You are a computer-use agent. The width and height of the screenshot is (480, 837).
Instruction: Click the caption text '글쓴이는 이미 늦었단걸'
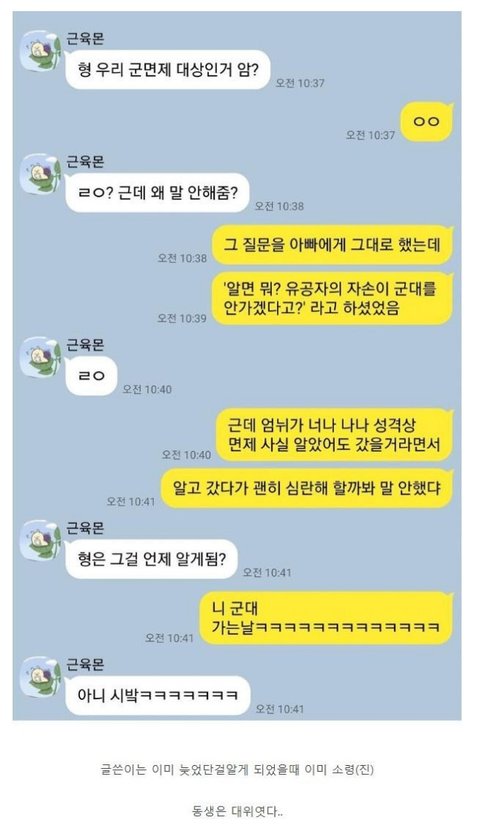tap(237, 770)
